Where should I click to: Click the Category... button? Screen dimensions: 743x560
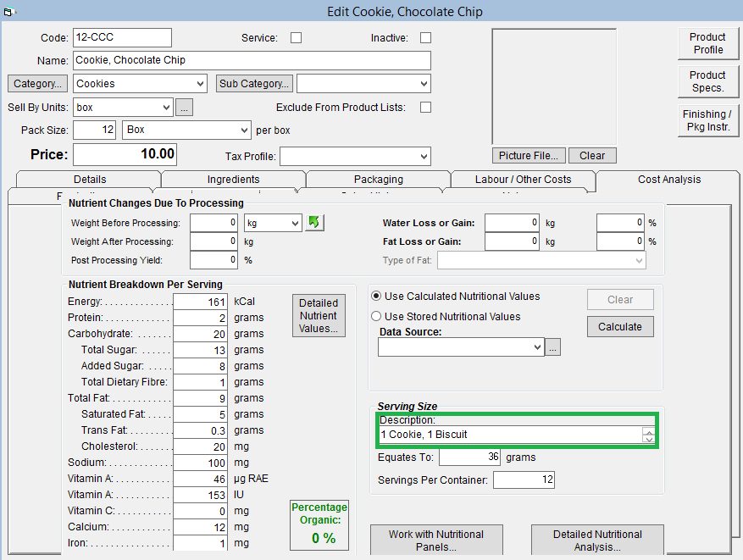click(37, 84)
